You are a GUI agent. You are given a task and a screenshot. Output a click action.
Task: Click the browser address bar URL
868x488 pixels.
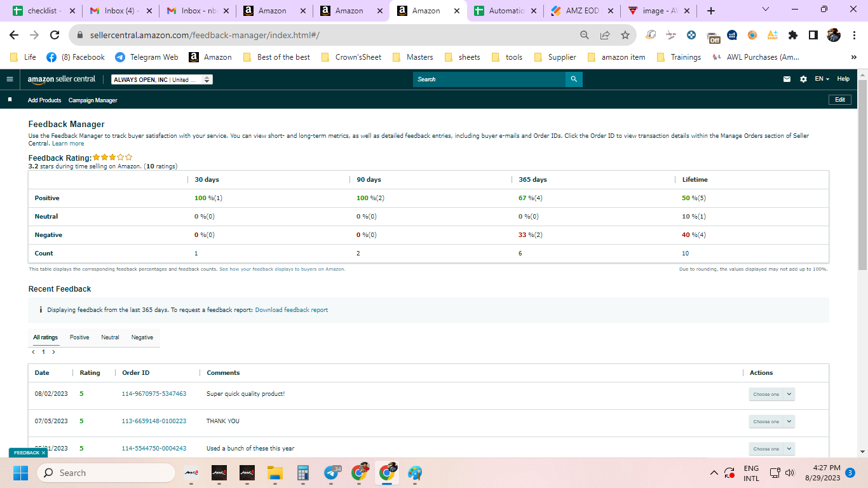pyautogui.click(x=205, y=36)
